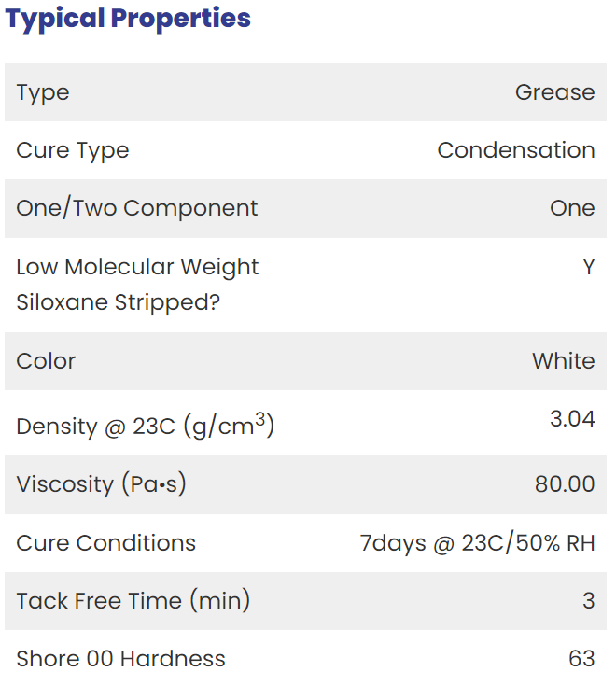Click the White color value

pos(564,361)
